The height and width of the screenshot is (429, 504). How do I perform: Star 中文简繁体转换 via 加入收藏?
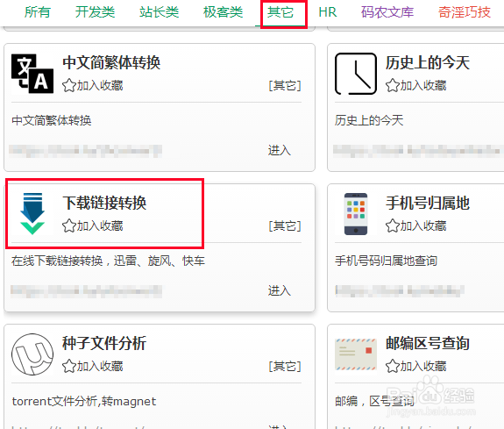coord(93,86)
